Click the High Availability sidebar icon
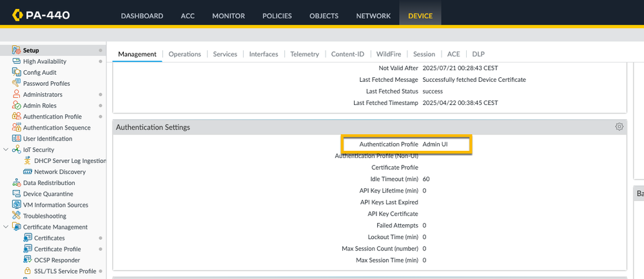The height and width of the screenshot is (279, 644). (x=17, y=61)
